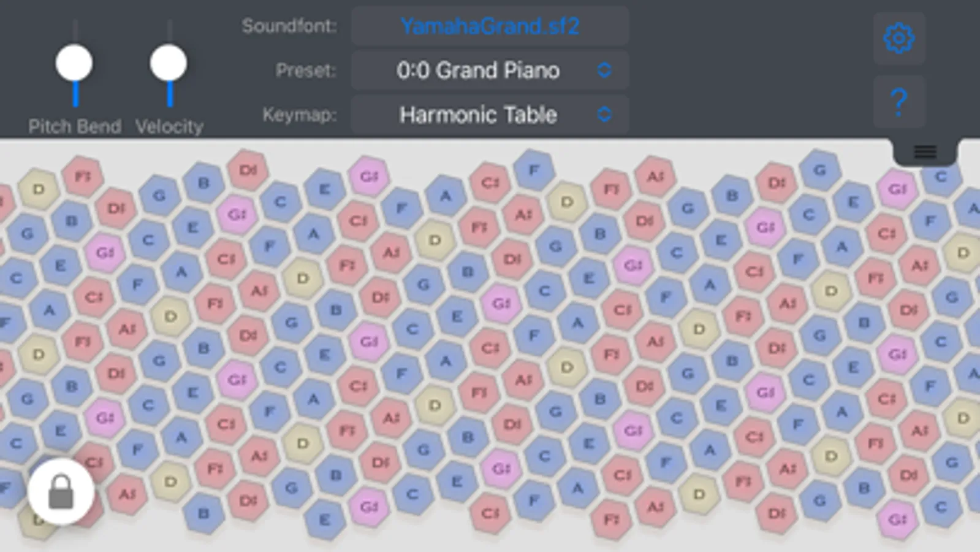Viewport: 980px width, 552px height.
Task: Click the Preset: label
Action: (x=306, y=71)
